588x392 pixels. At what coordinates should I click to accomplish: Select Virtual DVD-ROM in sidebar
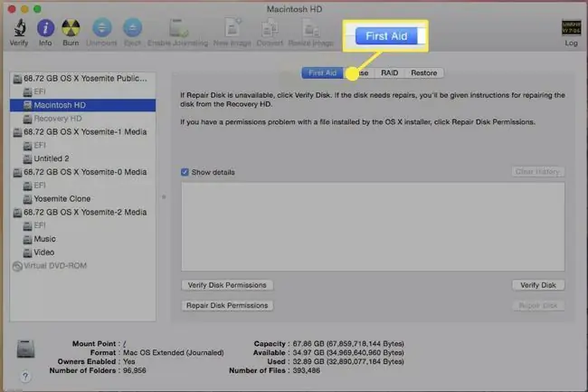coord(83,265)
